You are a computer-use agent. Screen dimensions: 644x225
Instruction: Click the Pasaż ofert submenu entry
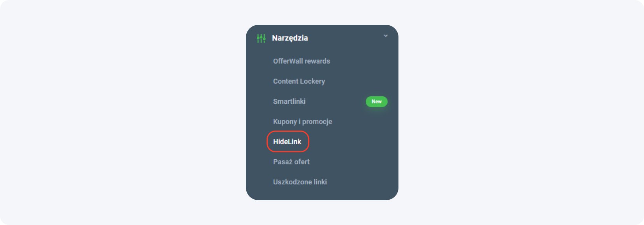pos(291,162)
